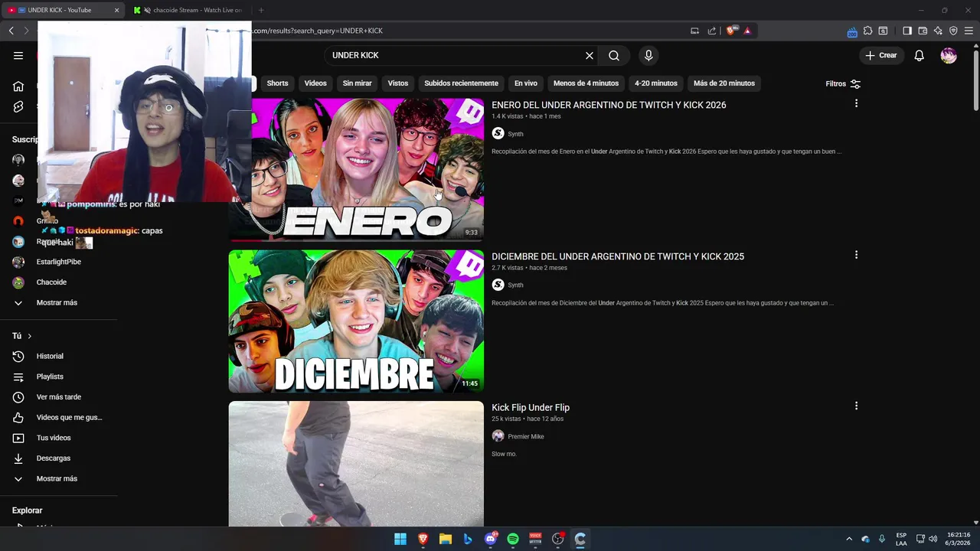
Task: Open options for Kick Flip Under Flip
Action: point(856,406)
